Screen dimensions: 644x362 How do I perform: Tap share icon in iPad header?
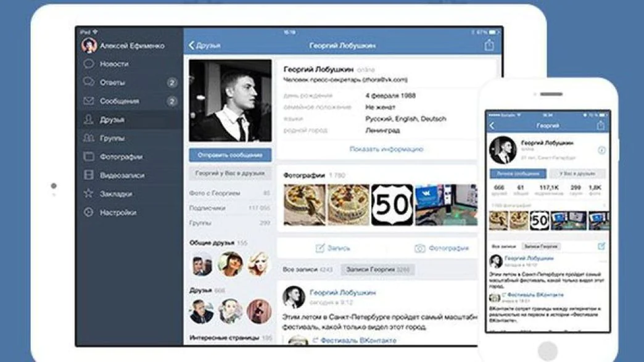[x=489, y=45]
